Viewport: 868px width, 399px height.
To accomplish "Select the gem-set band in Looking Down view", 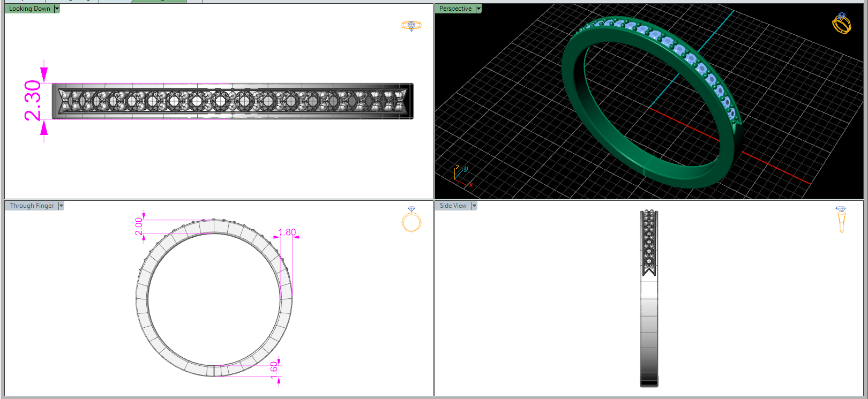I will [x=233, y=101].
